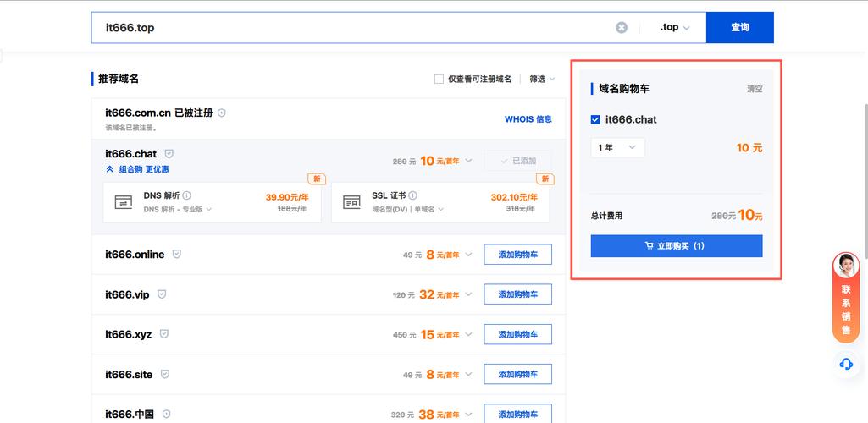Open the WHOIS 信息 link
The height and width of the screenshot is (423, 868).
click(x=528, y=119)
